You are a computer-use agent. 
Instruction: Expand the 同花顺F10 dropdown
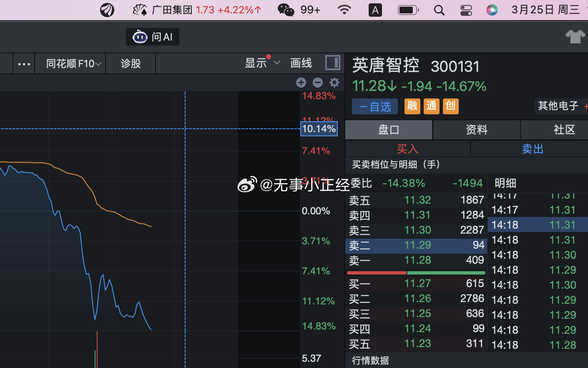70,63
